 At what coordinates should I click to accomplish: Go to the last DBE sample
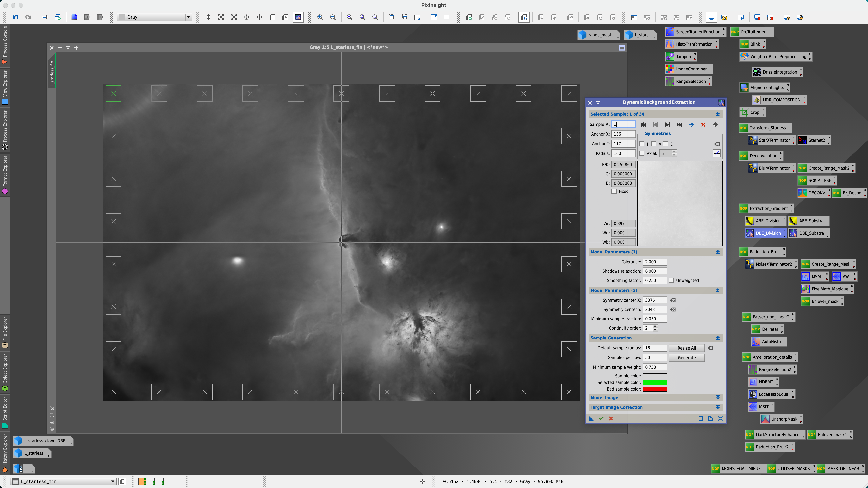point(679,125)
